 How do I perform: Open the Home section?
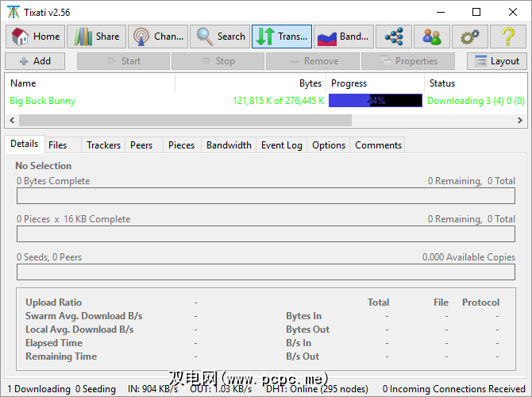(35, 37)
